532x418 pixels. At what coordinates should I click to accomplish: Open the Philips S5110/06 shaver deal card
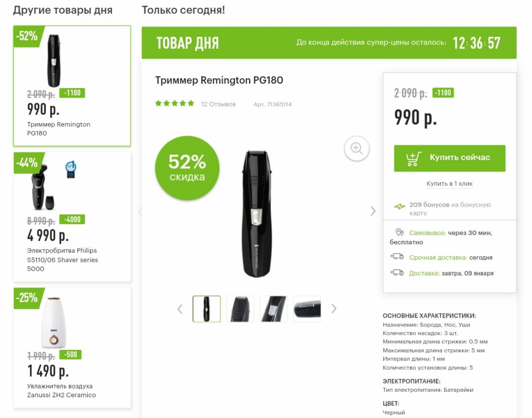click(72, 217)
